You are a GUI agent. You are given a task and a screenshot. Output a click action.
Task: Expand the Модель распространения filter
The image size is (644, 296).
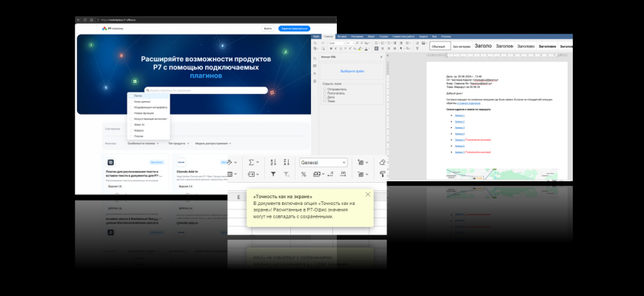click(x=213, y=144)
